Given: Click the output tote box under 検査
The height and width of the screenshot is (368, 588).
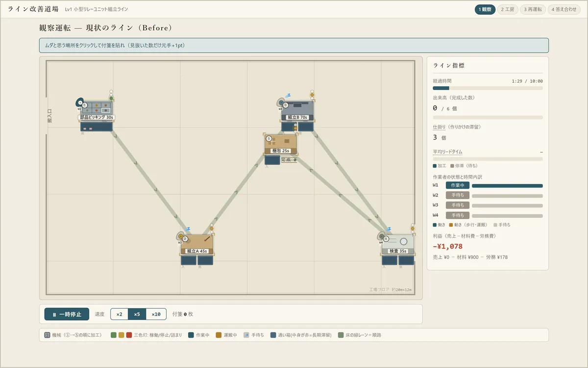Looking at the screenshot, I should (x=406, y=260).
